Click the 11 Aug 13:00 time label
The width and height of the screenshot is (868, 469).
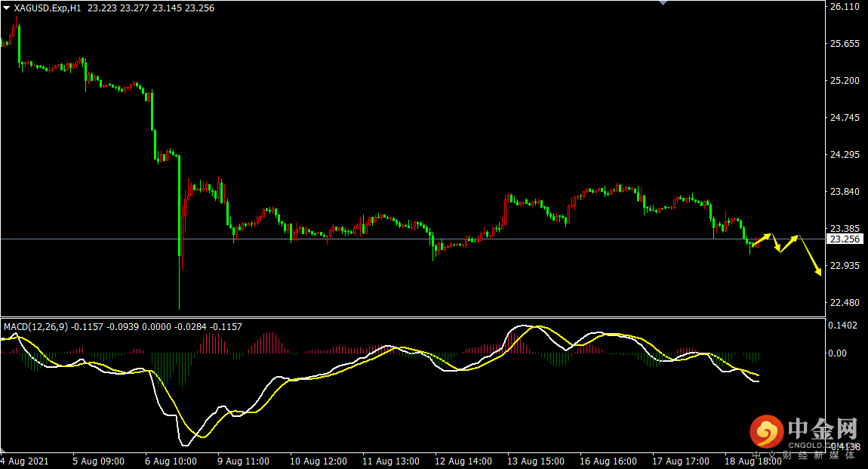point(391,461)
